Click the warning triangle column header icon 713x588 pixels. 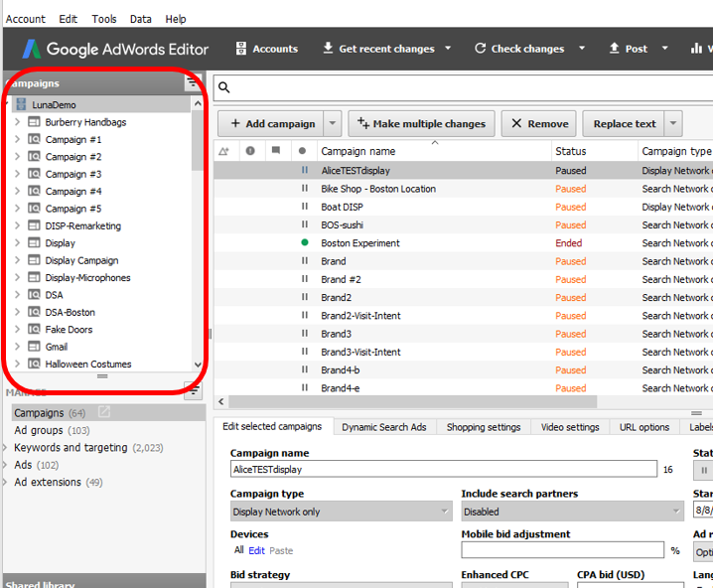[223, 151]
